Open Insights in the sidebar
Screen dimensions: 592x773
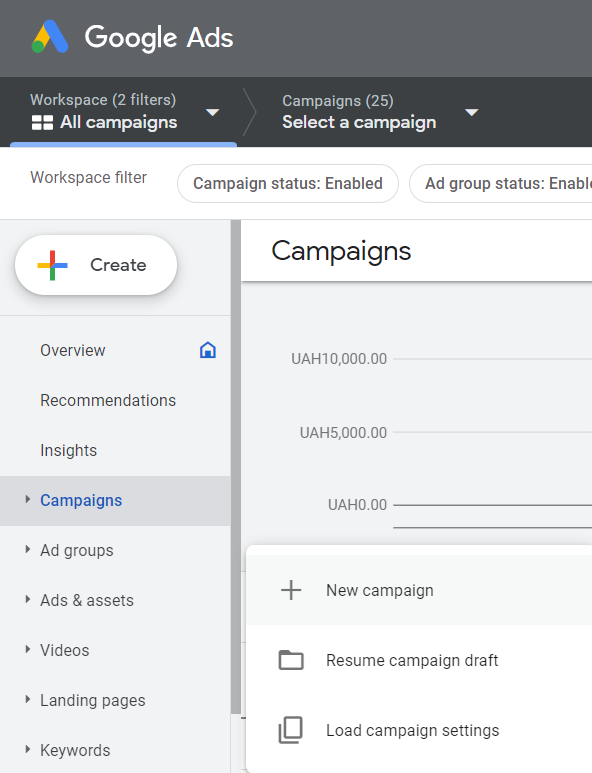click(x=69, y=450)
